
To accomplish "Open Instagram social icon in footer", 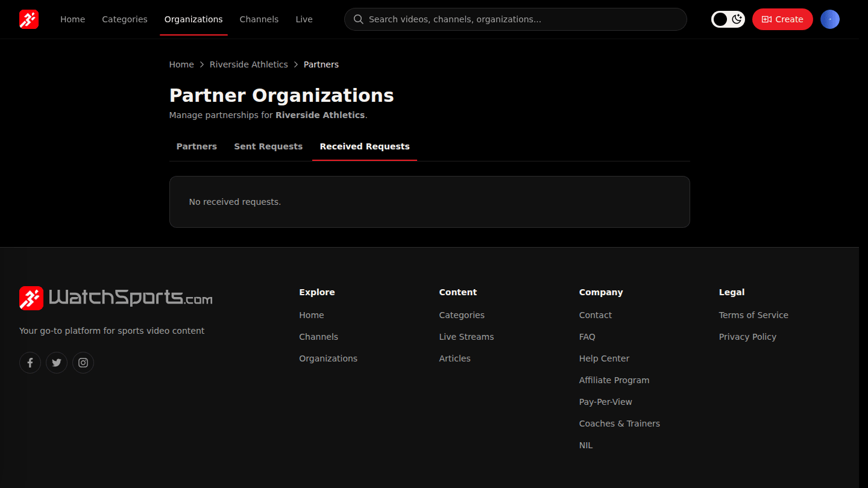I will (x=83, y=363).
